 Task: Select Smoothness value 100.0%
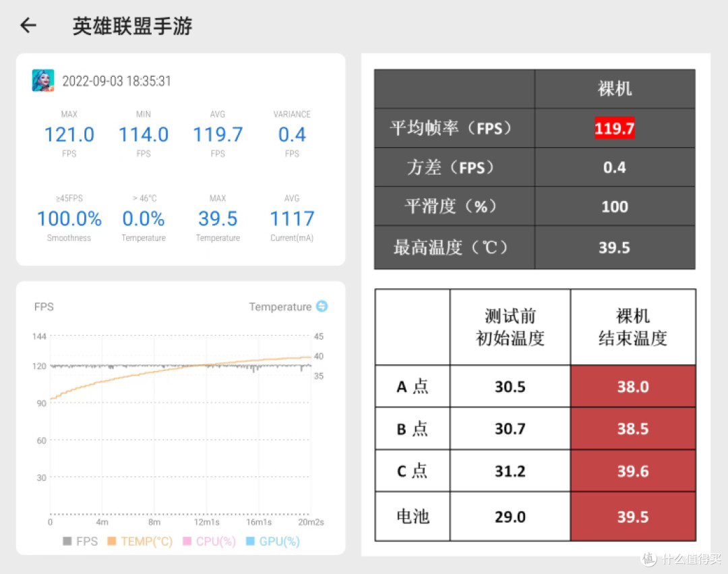(69, 219)
